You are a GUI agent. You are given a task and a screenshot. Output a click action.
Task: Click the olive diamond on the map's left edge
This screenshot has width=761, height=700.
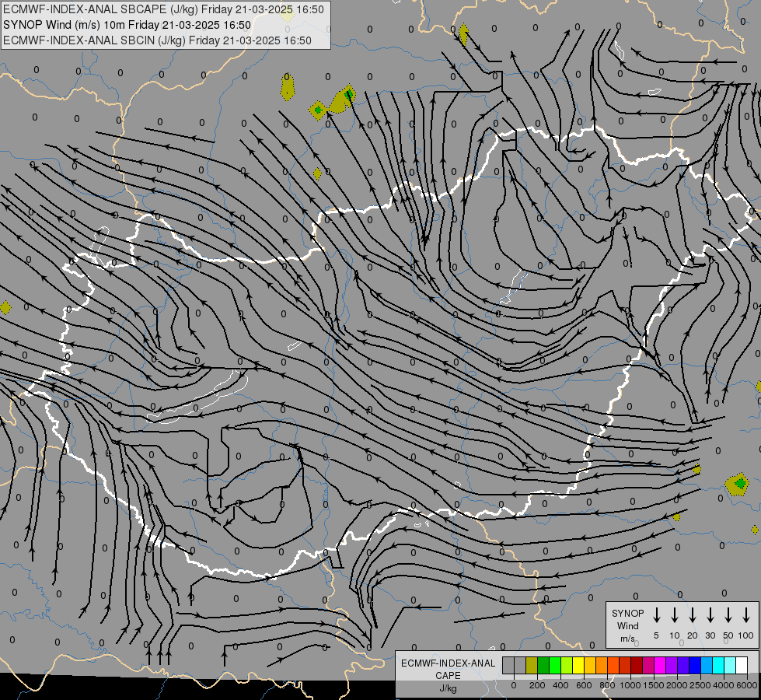[x=5, y=307]
